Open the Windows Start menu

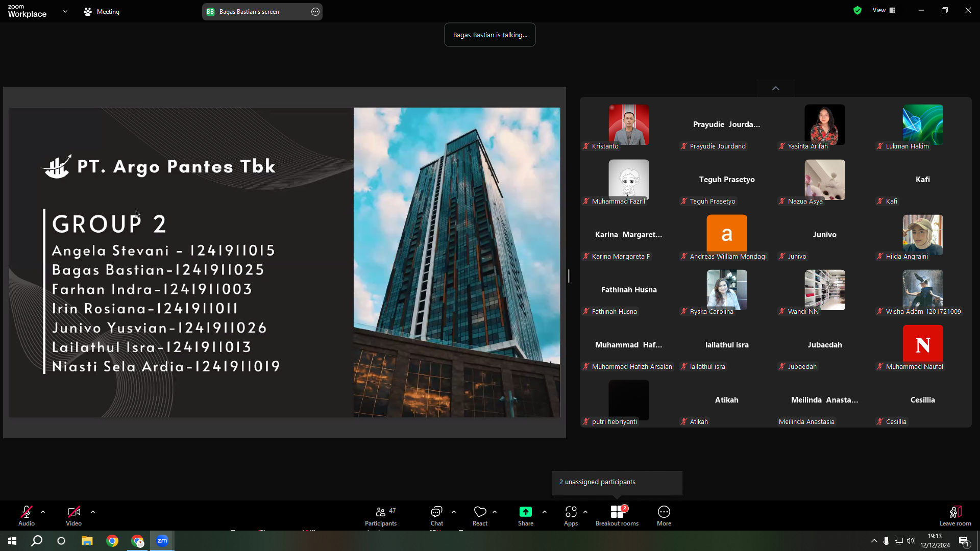12,541
